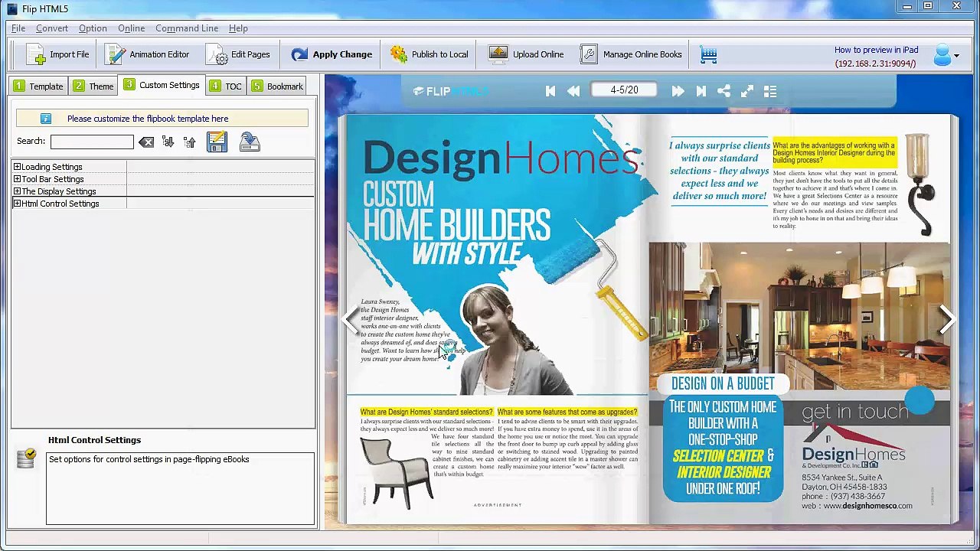Click the Import File toolbar button
Viewport: 980px width, 551px height.
click(57, 54)
